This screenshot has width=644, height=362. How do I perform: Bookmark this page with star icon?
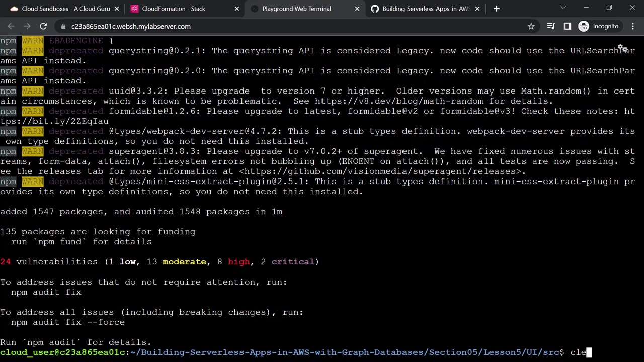coord(531,26)
